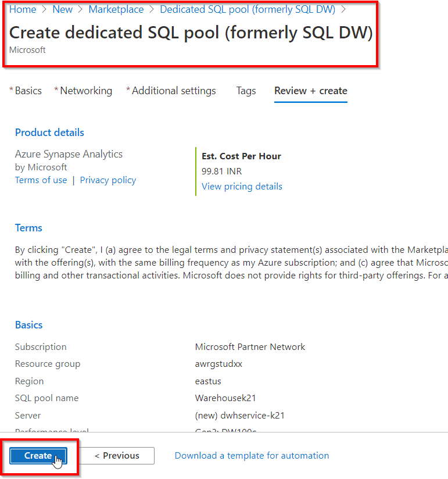Open the Privacy policy link
This screenshot has width=448, height=479.
[107, 180]
